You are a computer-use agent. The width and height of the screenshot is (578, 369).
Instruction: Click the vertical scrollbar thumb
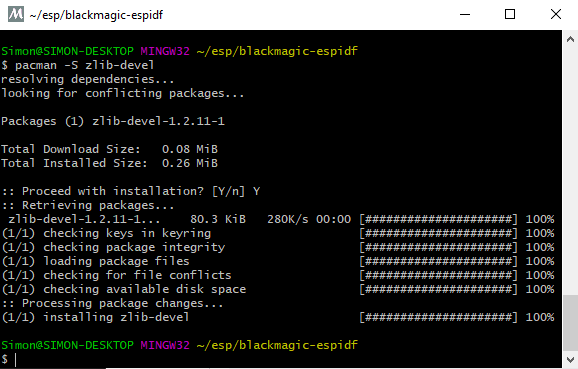pyautogui.click(x=570, y=323)
